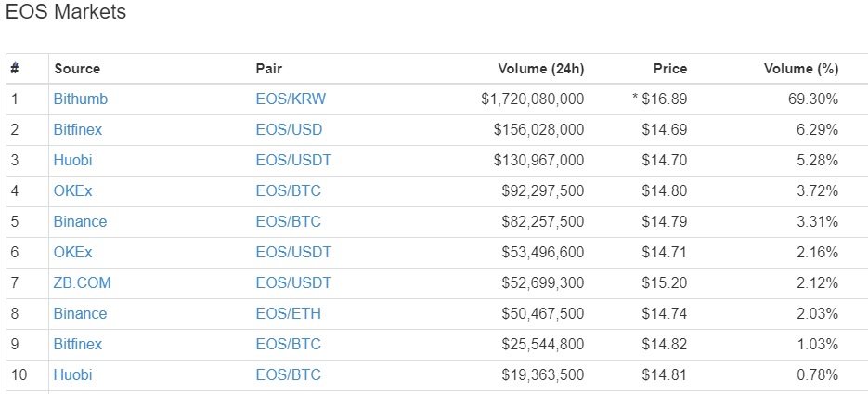
Task: Open the EOS/USDT pair for Huobi
Action: tap(293, 161)
